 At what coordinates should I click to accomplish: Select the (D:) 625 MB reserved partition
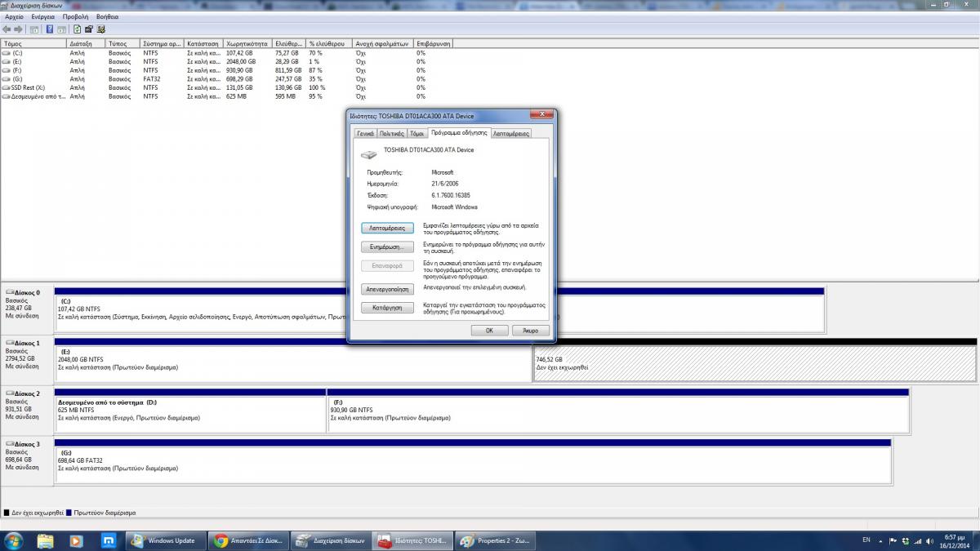[190, 413]
